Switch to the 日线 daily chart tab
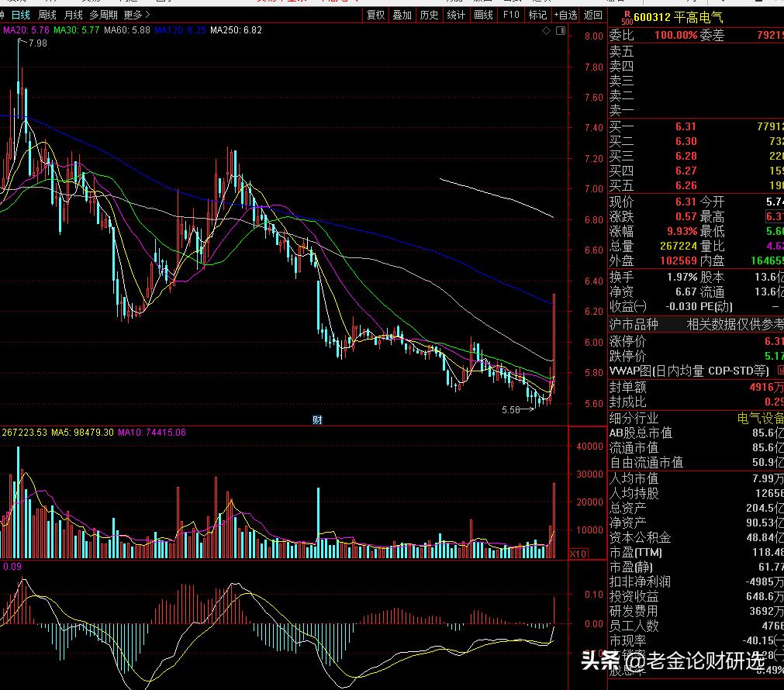 click(20, 15)
